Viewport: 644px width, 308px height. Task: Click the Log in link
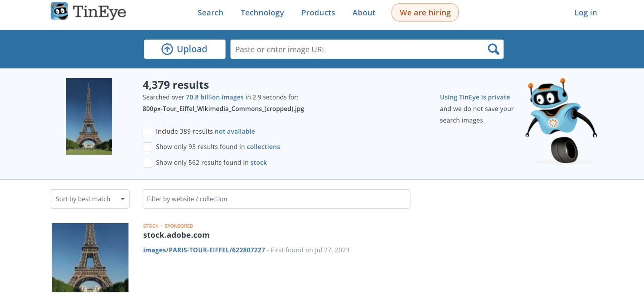[x=585, y=13]
